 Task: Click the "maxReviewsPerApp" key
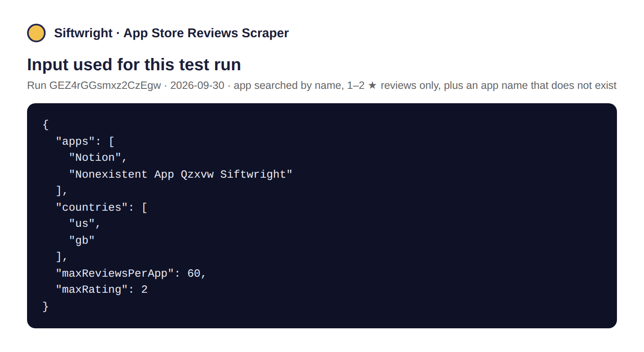115,273
